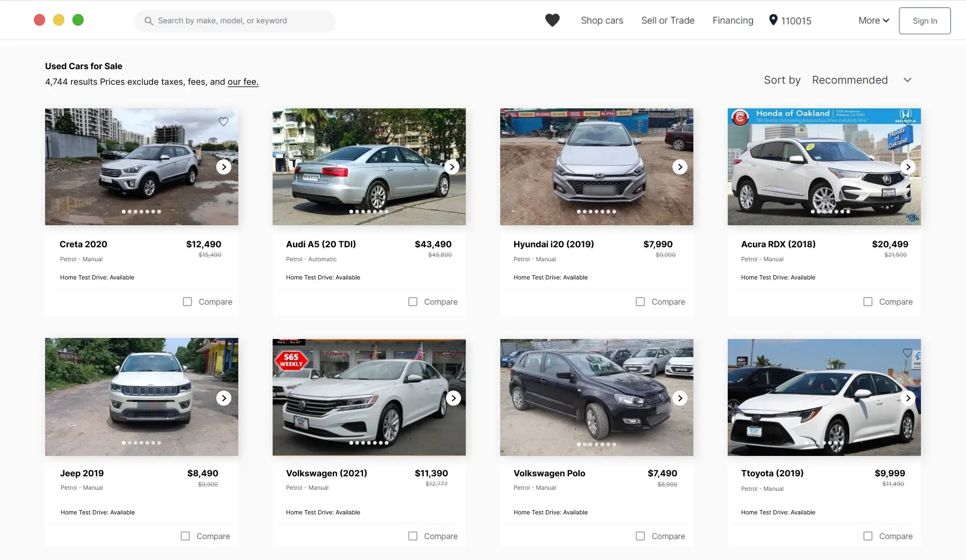Click the green window maximize dot
The height and width of the screenshot is (560, 966).
tap(78, 20)
